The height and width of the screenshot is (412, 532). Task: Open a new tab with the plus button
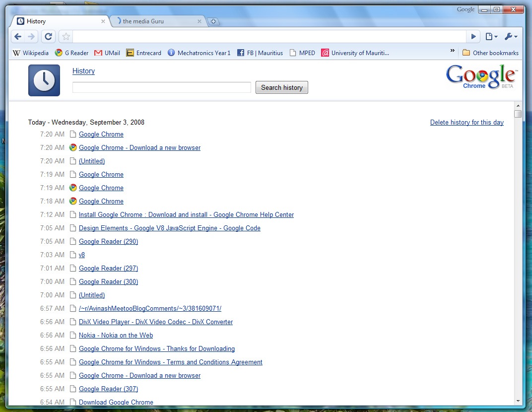coord(213,21)
